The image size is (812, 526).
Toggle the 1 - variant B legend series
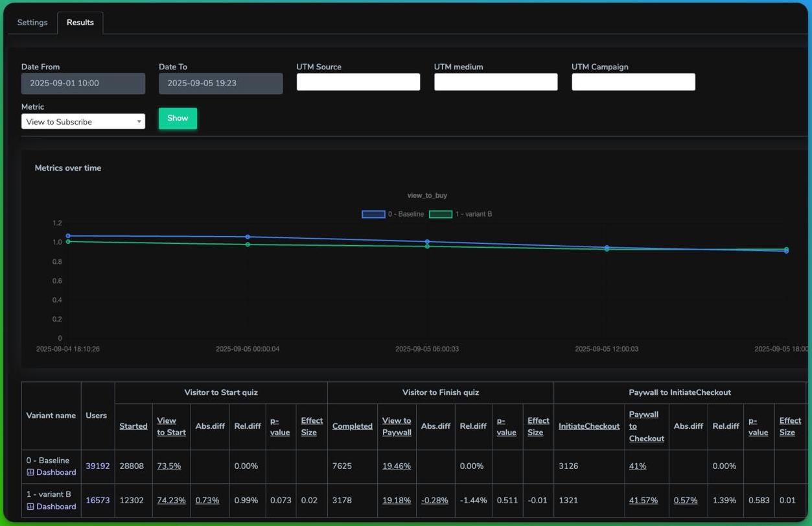tap(461, 214)
